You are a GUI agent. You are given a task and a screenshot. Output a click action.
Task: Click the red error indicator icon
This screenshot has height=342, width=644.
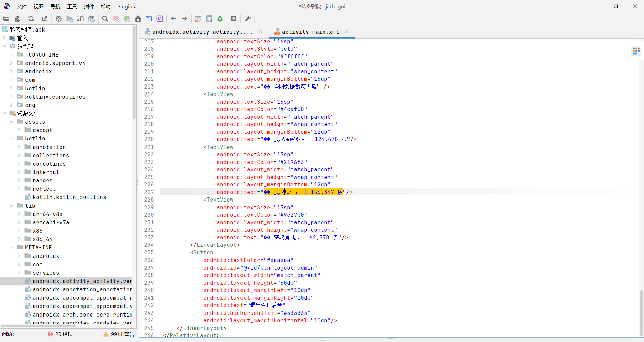[50, 334]
